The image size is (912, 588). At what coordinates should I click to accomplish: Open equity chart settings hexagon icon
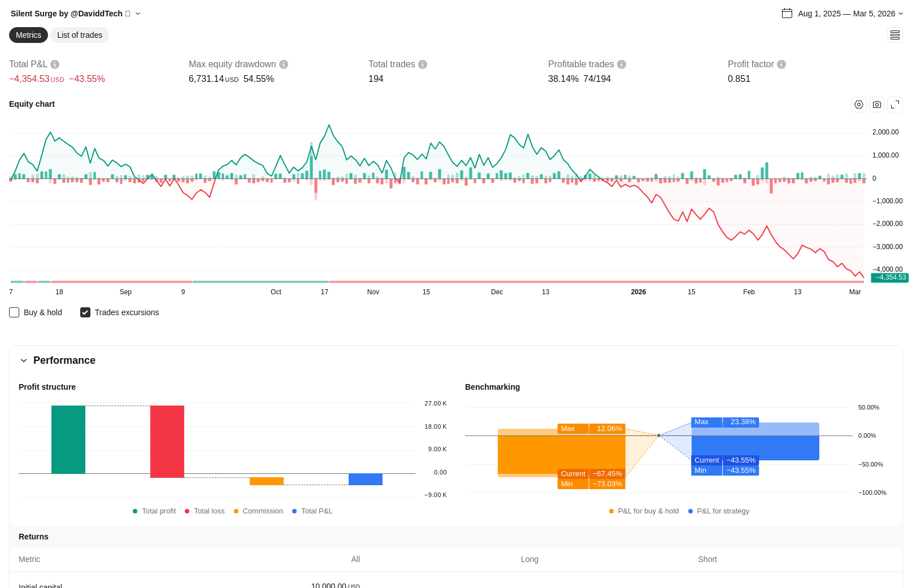click(859, 104)
